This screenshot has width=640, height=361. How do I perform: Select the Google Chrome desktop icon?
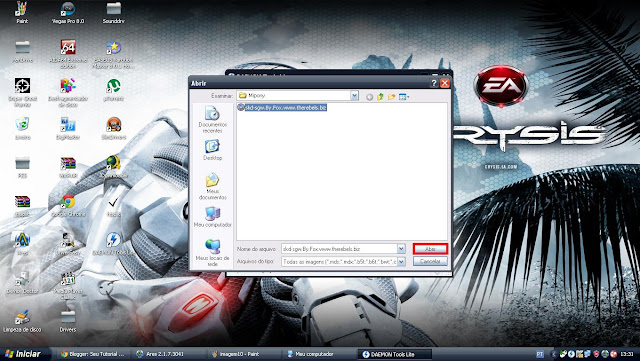click(x=68, y=206)
